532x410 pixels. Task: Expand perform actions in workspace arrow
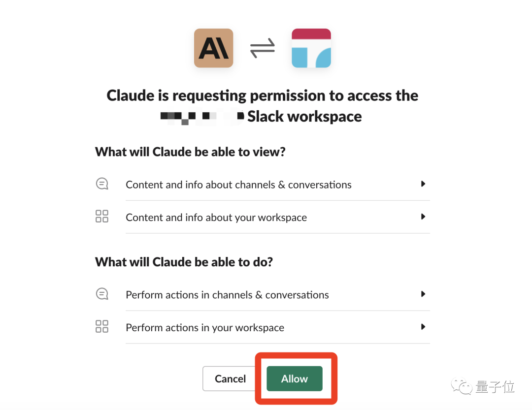[x=423, y=327]
